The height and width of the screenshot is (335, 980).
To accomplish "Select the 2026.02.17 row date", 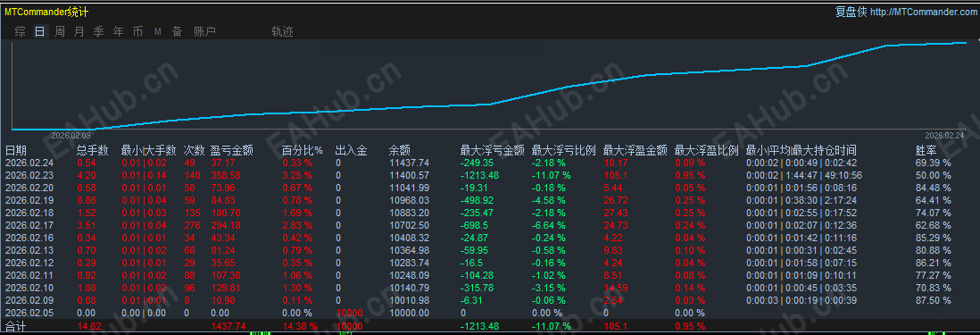I will (29, 225).
